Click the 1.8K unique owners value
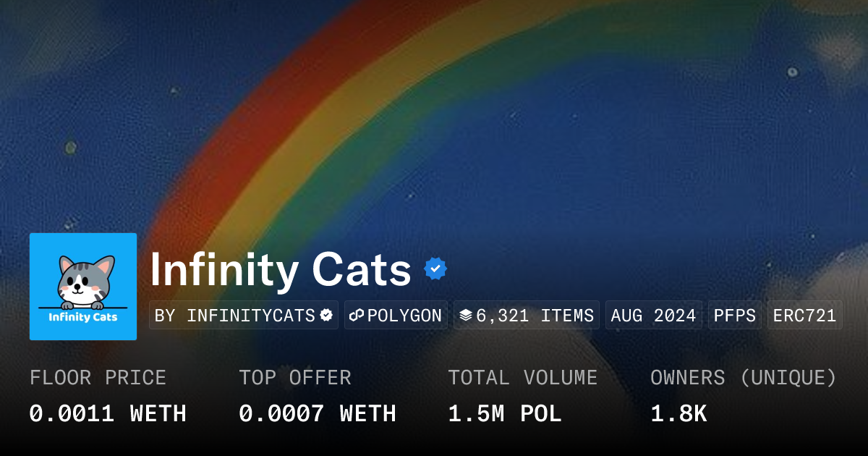This screenshot has width=868, height=456. (x=678, y=414)
